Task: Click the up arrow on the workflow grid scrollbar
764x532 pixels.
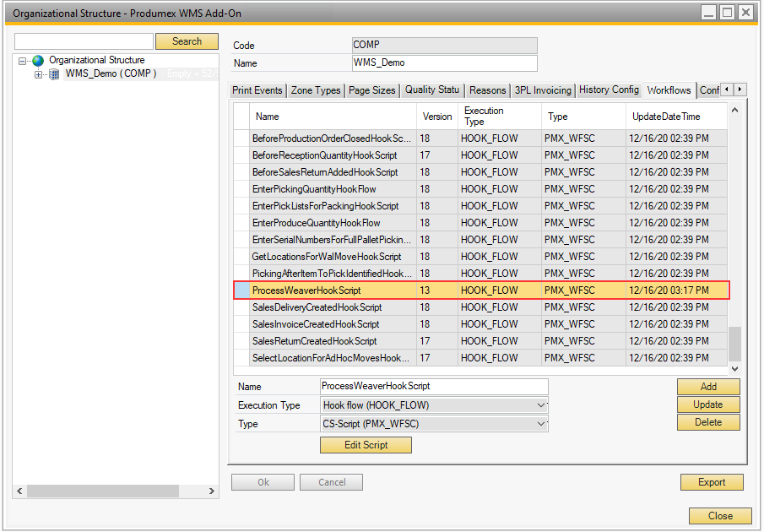Action: (734, 108)
